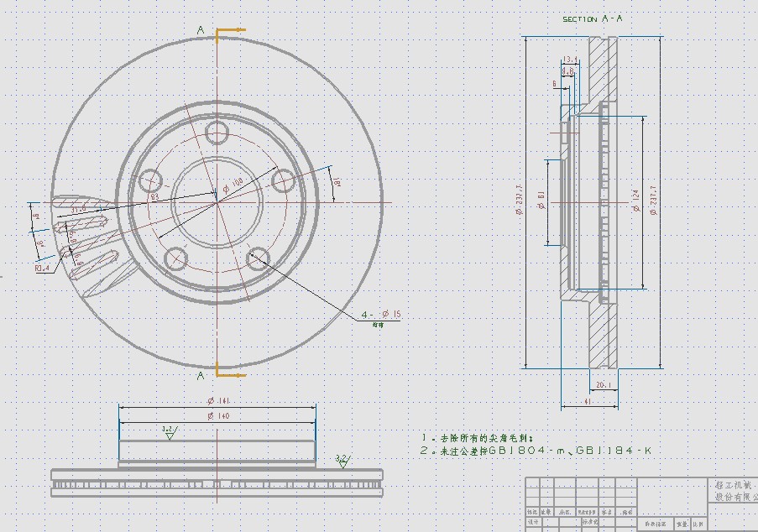This screenshot has width=758, height=532.
Task: Select the "18°" angle dimension
Action: coord(337,182)
